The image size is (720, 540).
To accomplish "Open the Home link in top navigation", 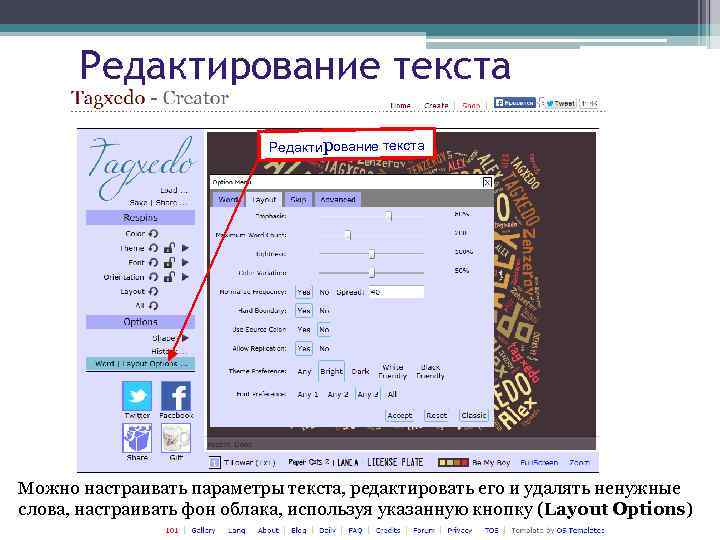I will (400, 105).
